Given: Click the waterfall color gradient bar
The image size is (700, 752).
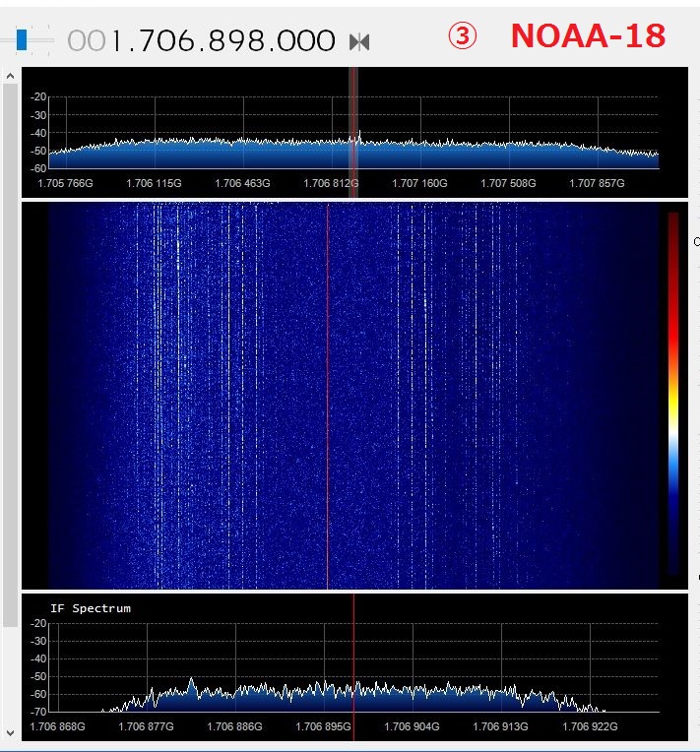Looking at the screenshot, I should tap(673, 394).
